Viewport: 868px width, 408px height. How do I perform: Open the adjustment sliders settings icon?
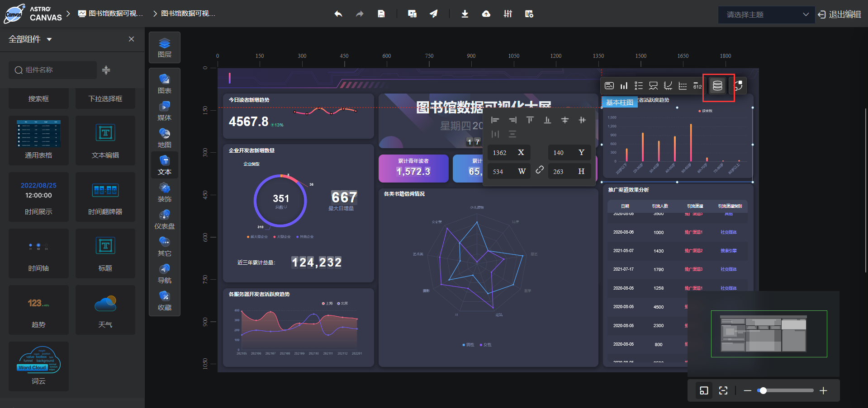508,14
